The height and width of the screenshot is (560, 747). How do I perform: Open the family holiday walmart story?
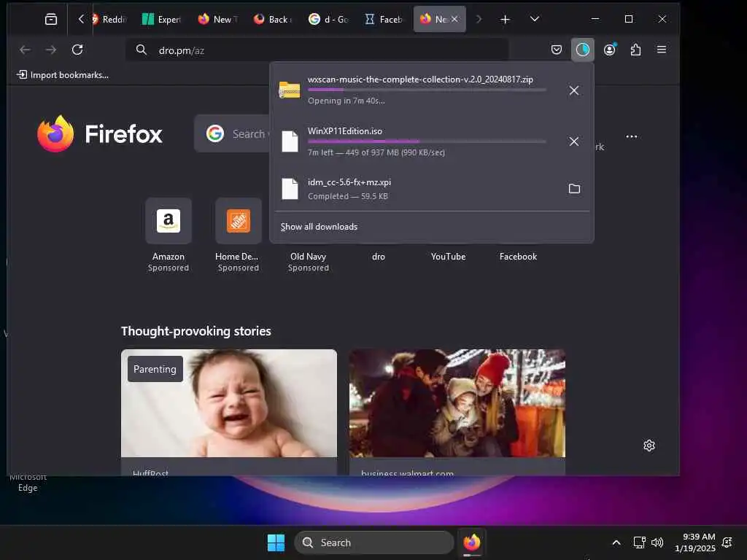(x=457, y=412)
